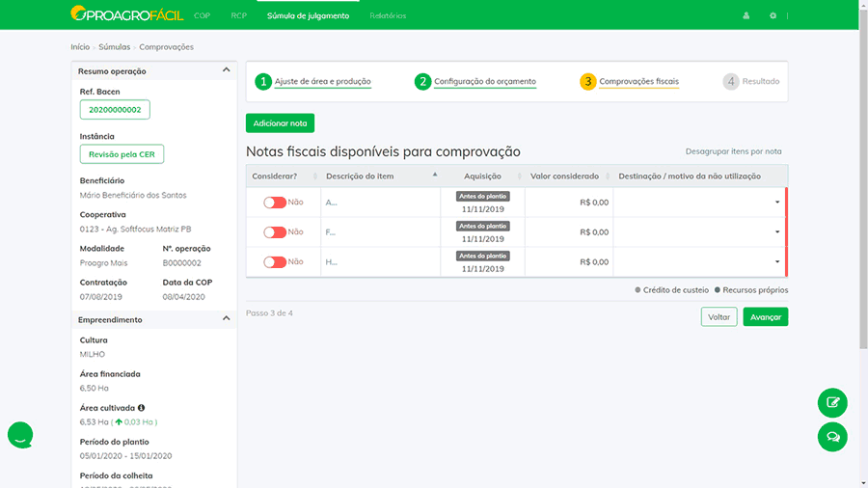Click Ref. Bacen 20200000002 badge
868x488 pixels.
tap(115, 110)
